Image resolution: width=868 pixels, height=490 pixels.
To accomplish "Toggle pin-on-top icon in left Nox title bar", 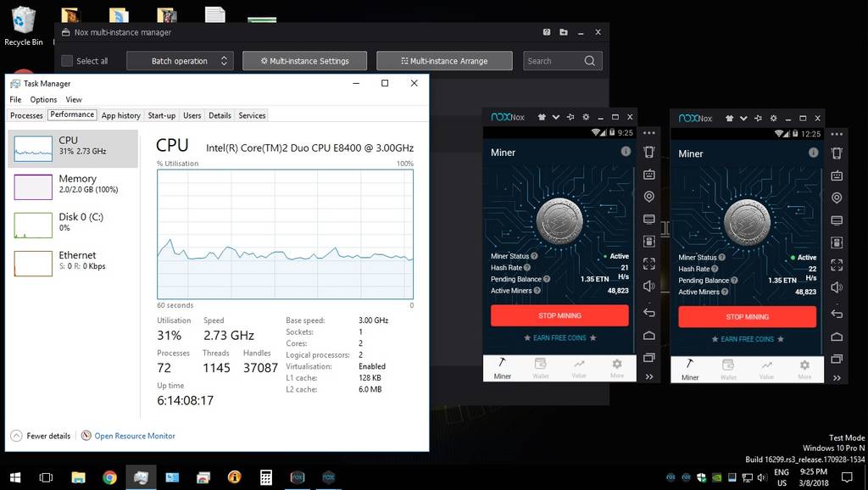I will point(570,117).
